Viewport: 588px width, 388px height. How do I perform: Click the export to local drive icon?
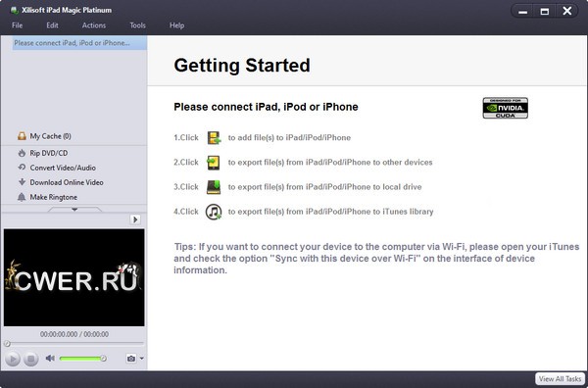click(214, 187)
